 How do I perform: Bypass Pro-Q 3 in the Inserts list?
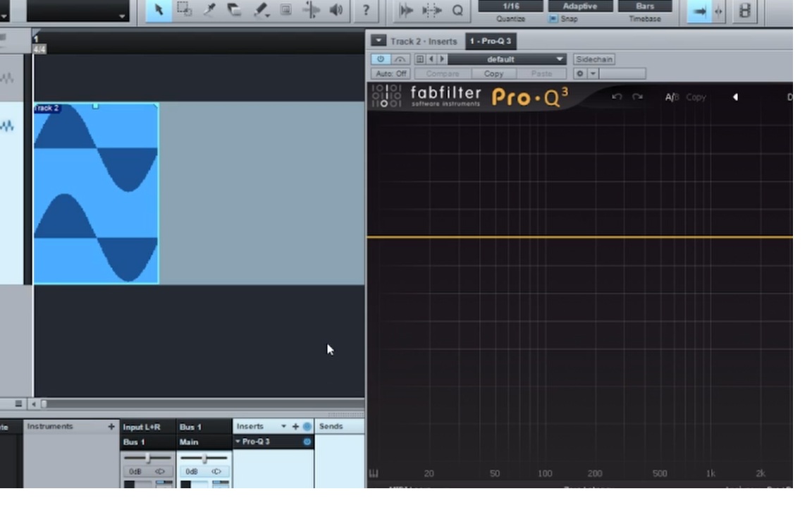(307, 442)
